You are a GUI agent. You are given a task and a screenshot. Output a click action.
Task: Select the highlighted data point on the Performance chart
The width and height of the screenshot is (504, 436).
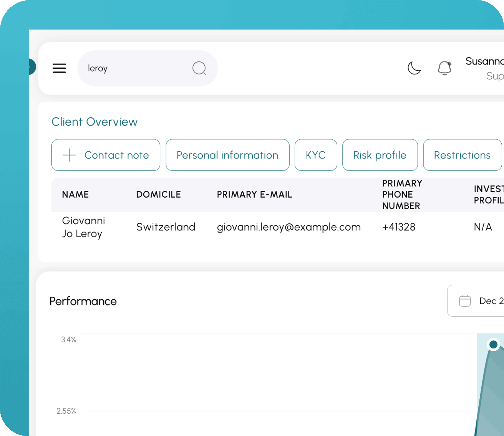click(493, 344)
